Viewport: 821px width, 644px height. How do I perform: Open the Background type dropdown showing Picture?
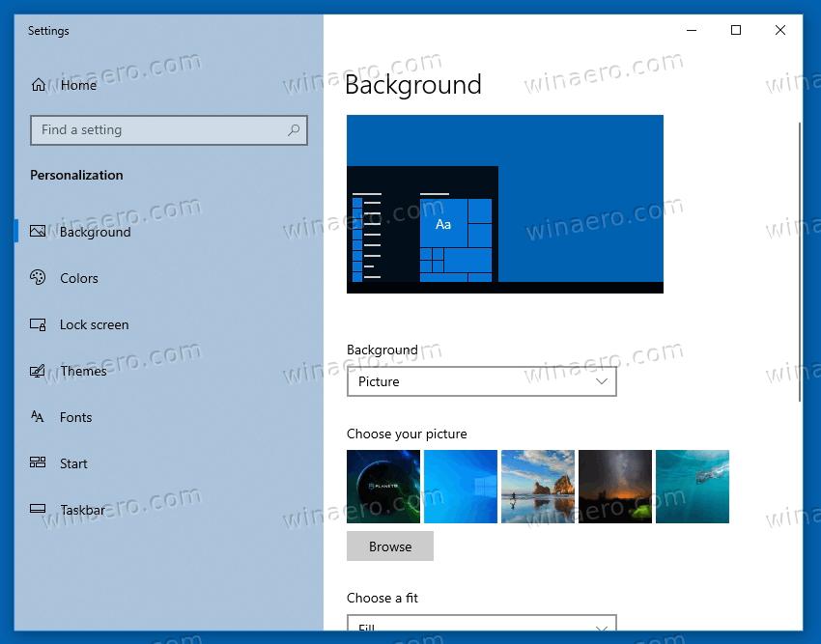point(481,381)
